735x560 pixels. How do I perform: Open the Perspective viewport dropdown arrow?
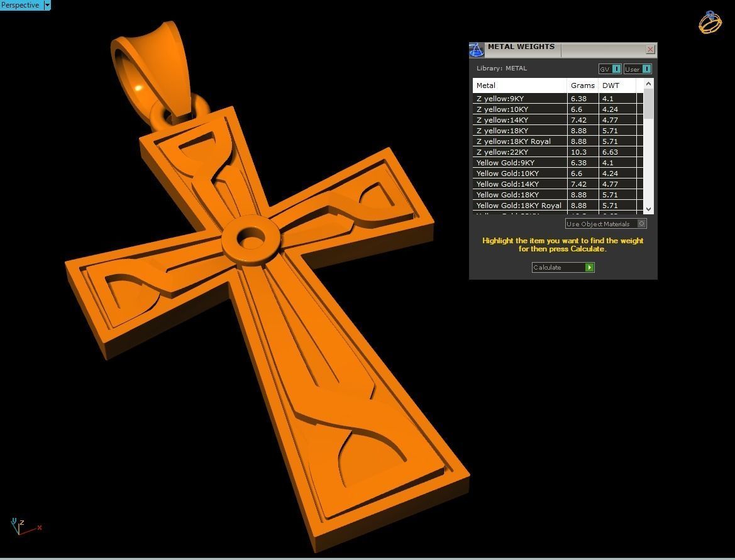tap(47, 5)
